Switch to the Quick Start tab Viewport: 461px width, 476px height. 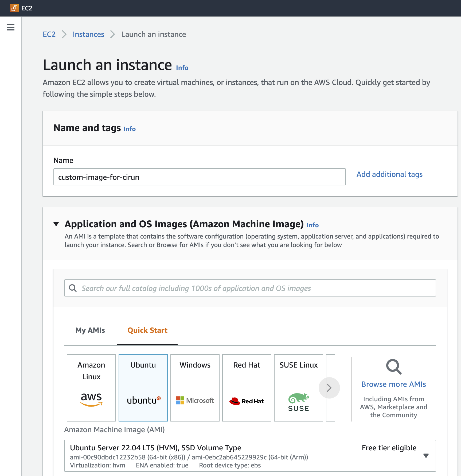pos(147,330)
